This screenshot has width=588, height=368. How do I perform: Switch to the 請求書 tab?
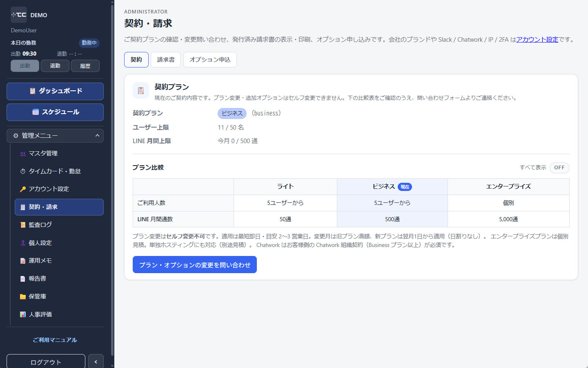pos(166,60)
